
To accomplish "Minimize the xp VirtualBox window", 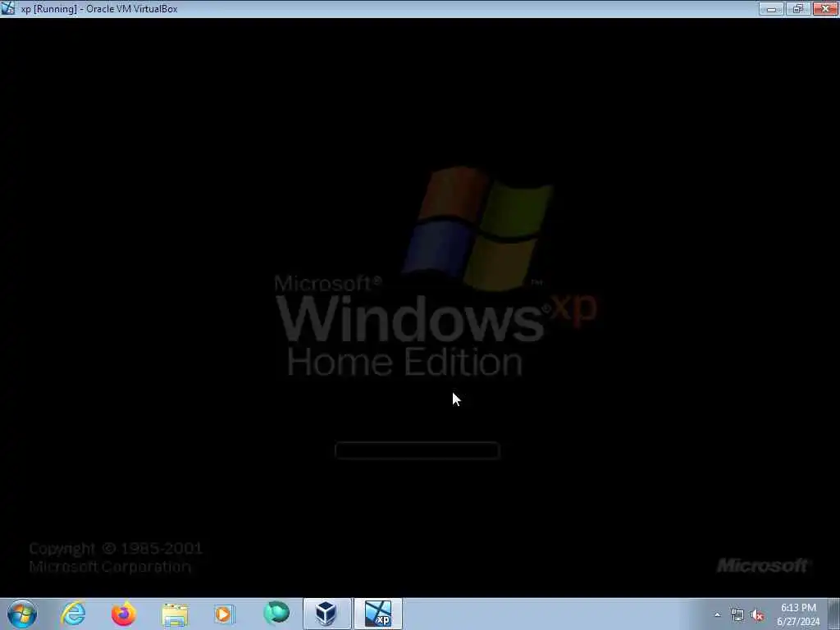I will (x=771, y=8).
